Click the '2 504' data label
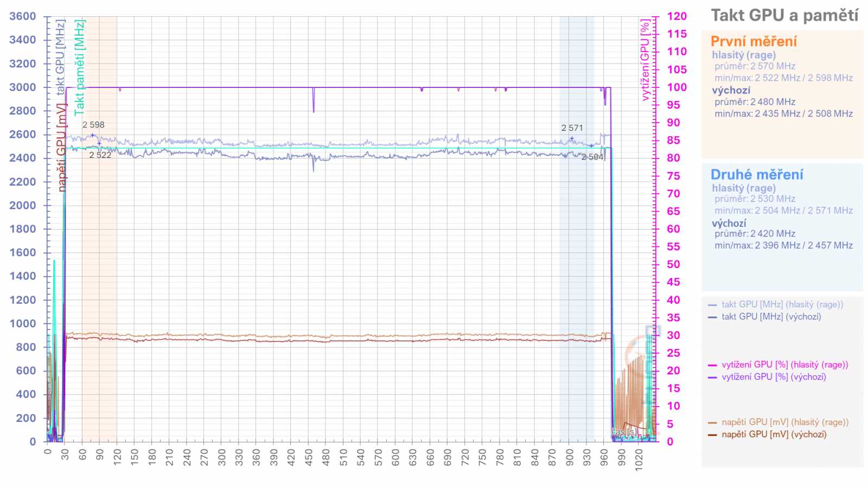 pyautogui.click(x=592, y=157)
